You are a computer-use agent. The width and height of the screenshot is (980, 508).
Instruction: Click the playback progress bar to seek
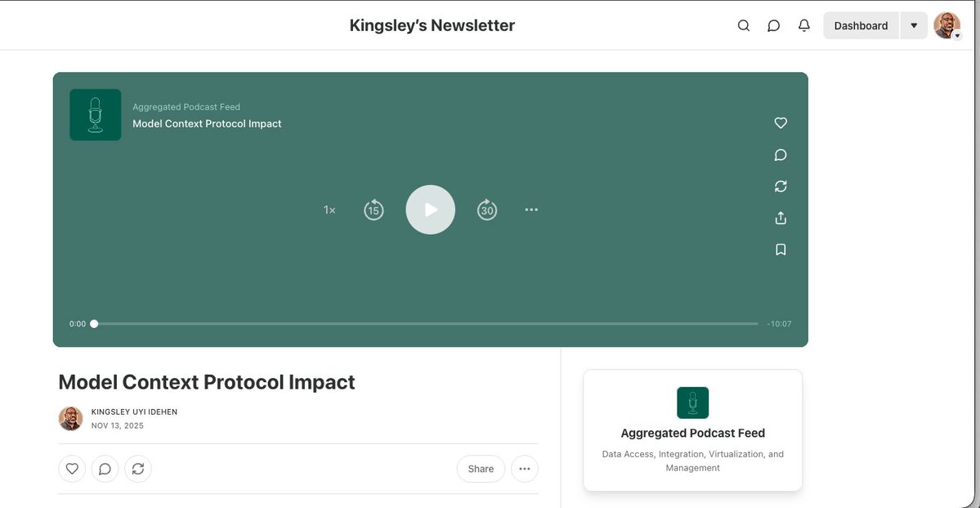coord(425,323)
